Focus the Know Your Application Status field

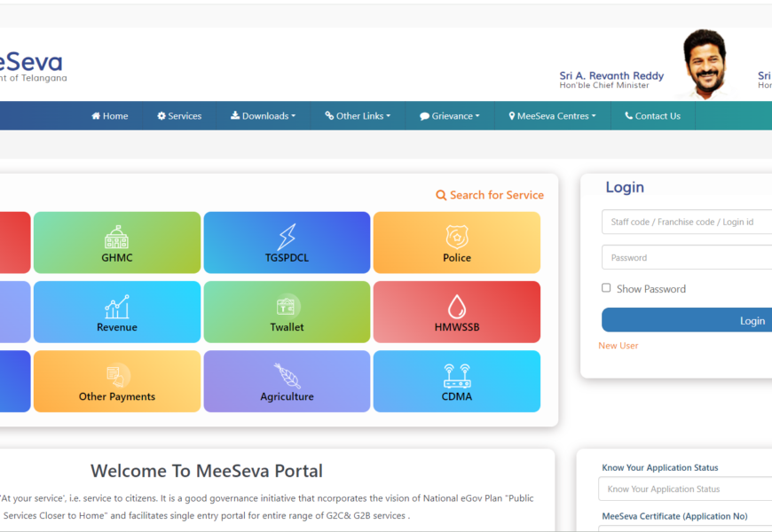(x=685, y=489)
